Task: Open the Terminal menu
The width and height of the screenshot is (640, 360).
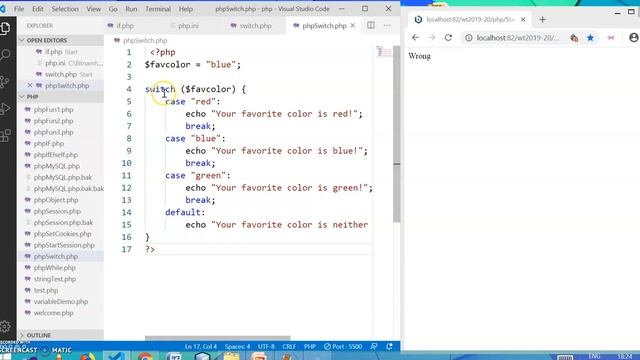Action: (158, 9)
